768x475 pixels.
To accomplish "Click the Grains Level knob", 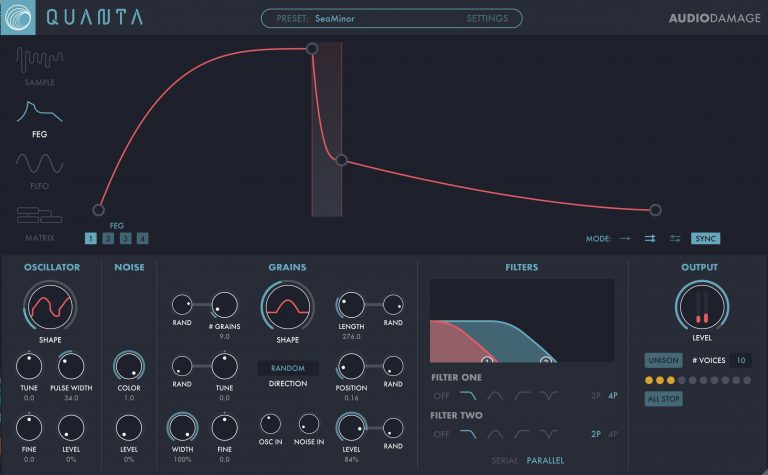I will (351, 428).
